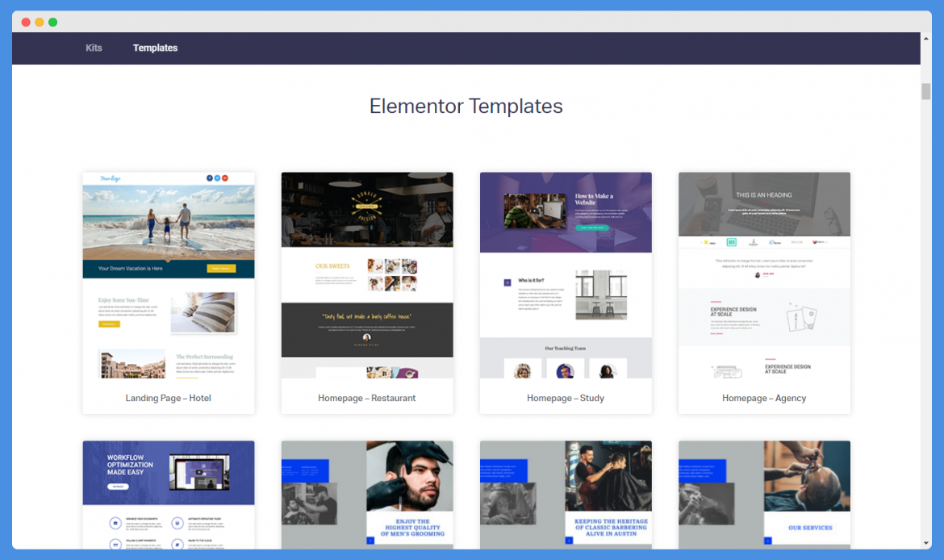Screen dimensions: 944x560
Task: Click the 'Homepage – Restaurant' caption
Action: point(366,398)
